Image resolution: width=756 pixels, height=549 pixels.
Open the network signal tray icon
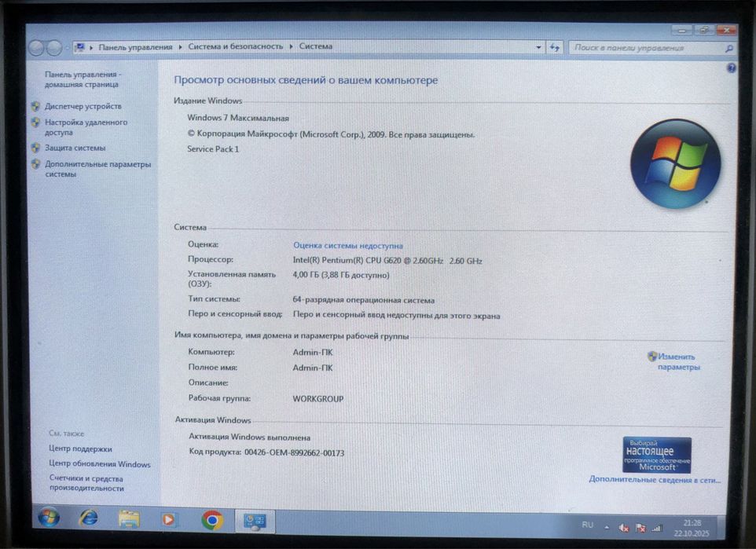click(x=657, y=529)
